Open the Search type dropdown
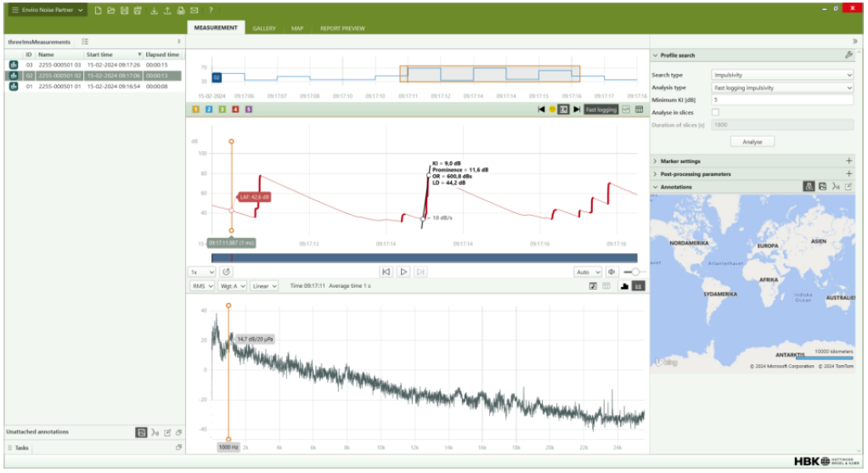The image size is (868, 473). pos(781,75)
